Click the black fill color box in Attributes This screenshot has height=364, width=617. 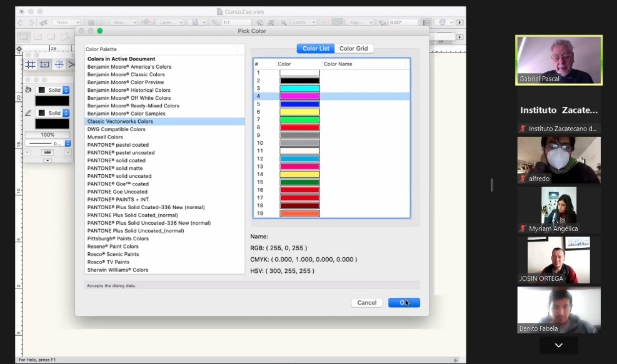coord(52,101)
